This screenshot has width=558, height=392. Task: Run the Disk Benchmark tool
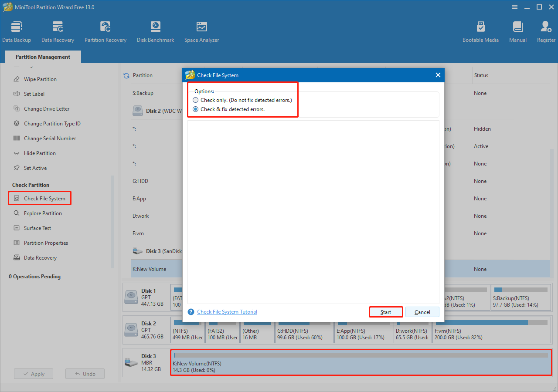click(x=155, y=30)
